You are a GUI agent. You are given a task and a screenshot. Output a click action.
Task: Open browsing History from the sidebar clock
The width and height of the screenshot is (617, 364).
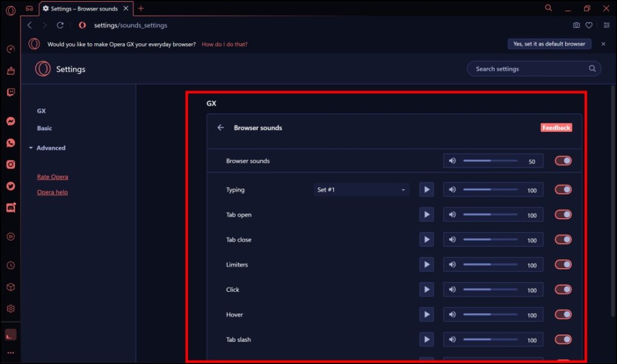(11, 266)
